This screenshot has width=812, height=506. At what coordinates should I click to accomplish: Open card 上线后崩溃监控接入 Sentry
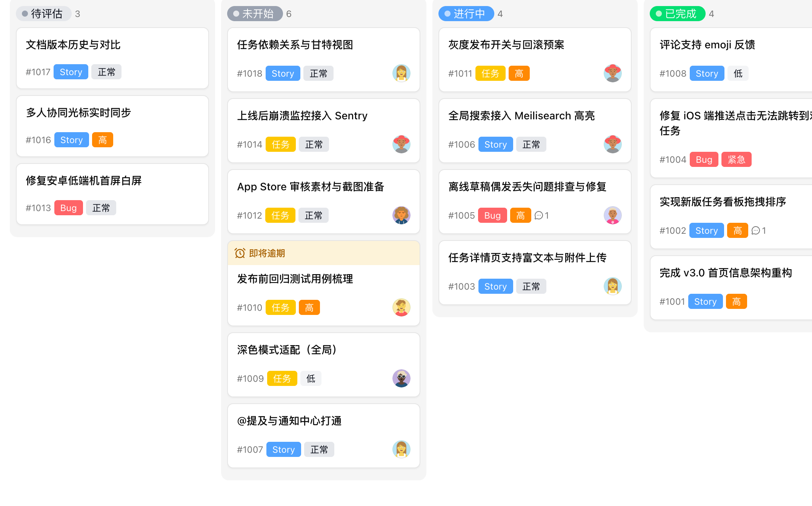point(324,131)
